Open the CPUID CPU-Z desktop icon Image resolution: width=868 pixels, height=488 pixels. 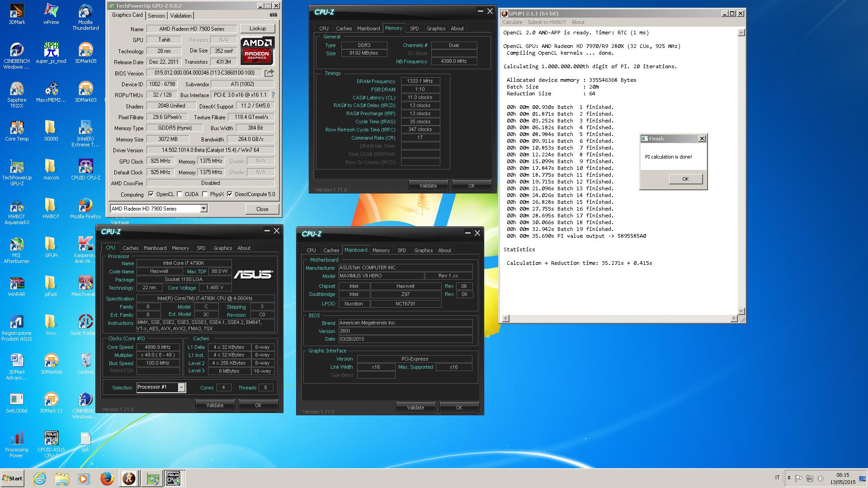click(x=85, y=169)
